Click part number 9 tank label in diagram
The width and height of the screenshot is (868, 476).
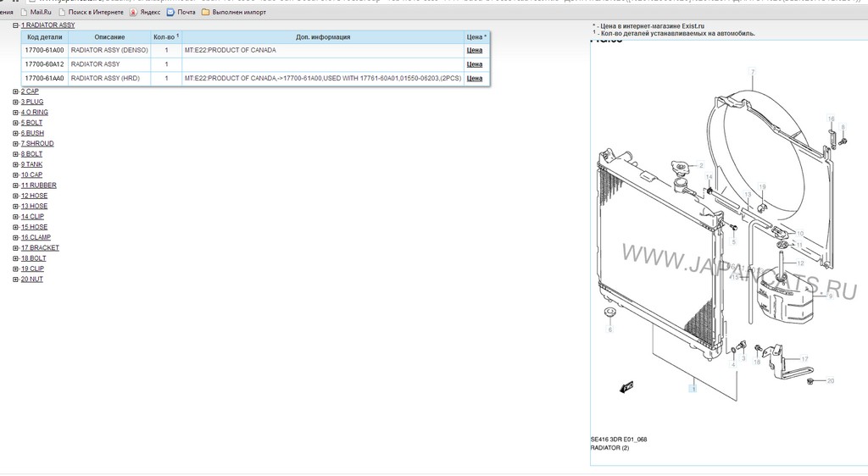point(830,296)
